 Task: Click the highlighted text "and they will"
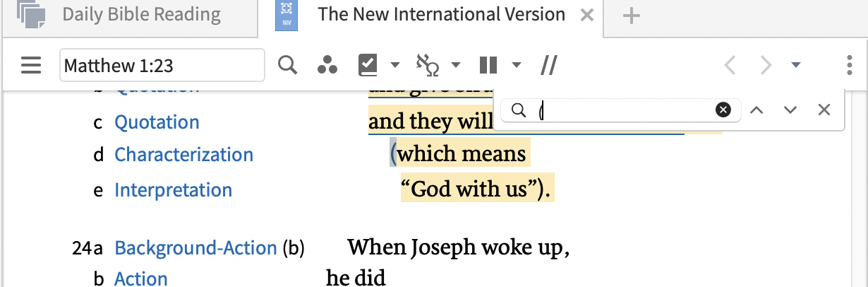pos(430,122)
